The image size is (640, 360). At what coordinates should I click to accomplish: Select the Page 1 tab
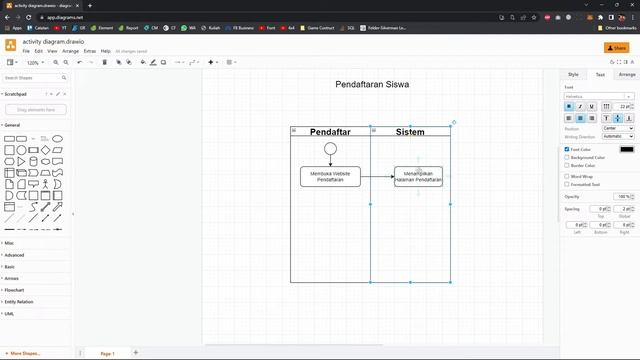(107, 353)
